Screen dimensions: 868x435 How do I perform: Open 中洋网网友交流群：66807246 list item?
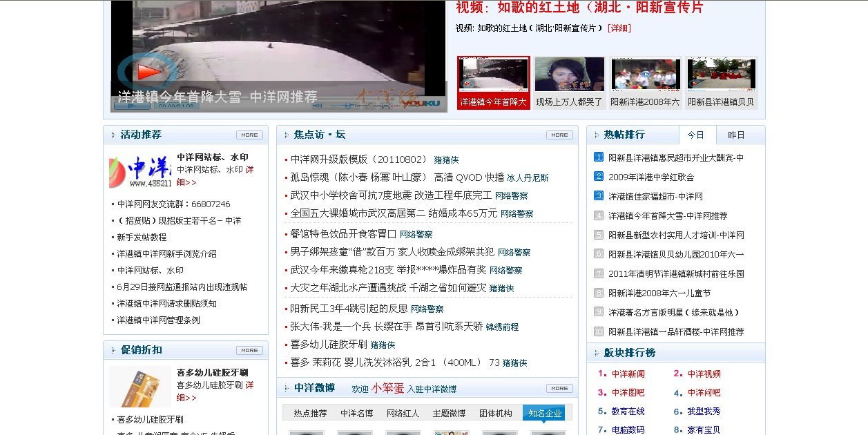(x=173, y=204)
